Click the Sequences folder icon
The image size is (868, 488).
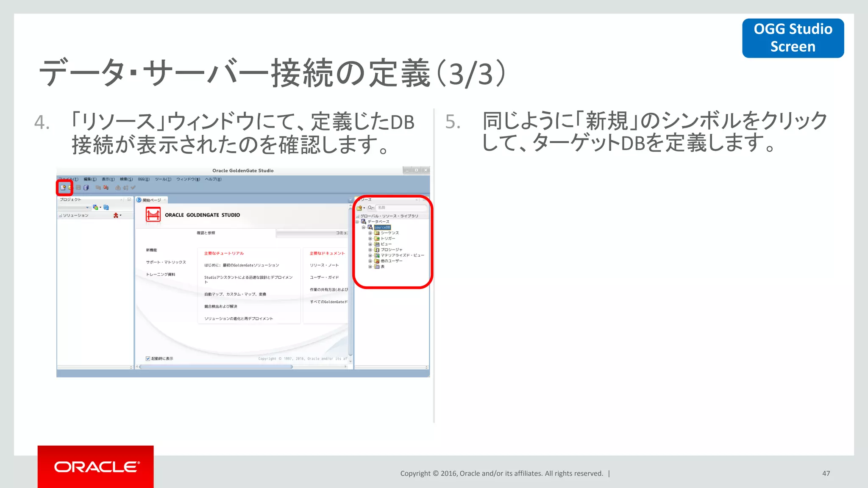377,233
